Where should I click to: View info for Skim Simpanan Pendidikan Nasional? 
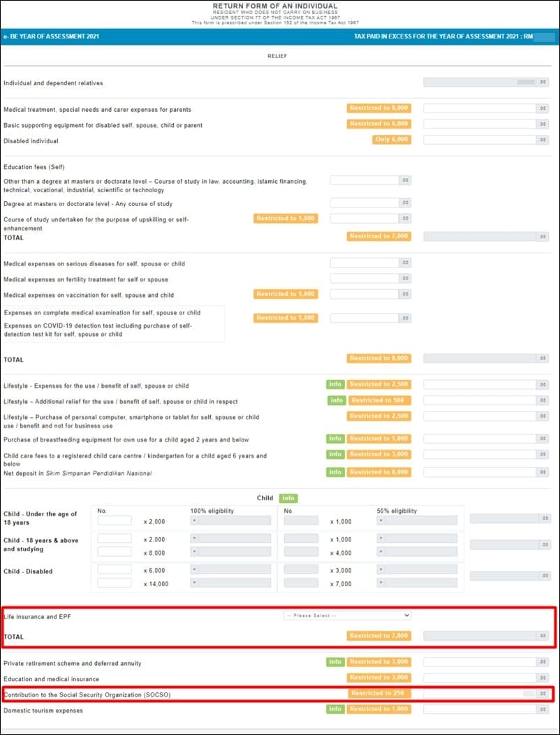pos(335,472)
